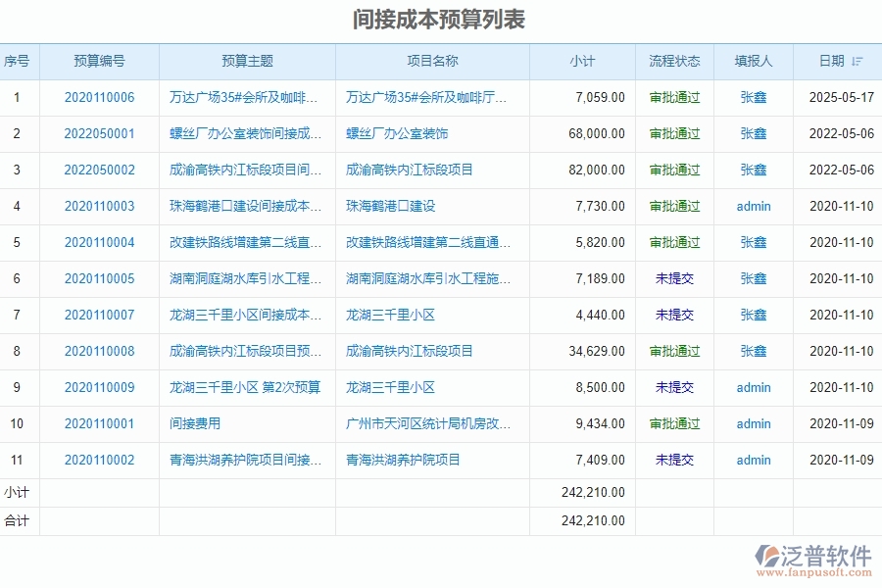The width and height of the screenshot is (882, 588).
Task: Click the 泛普软件 company logo
Action: point(811,555)
